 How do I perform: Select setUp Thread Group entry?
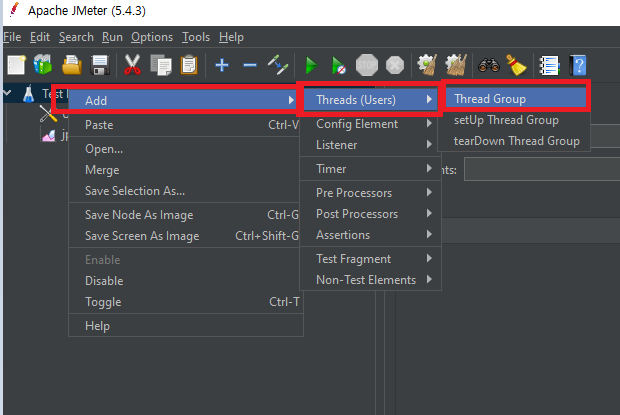514,120
